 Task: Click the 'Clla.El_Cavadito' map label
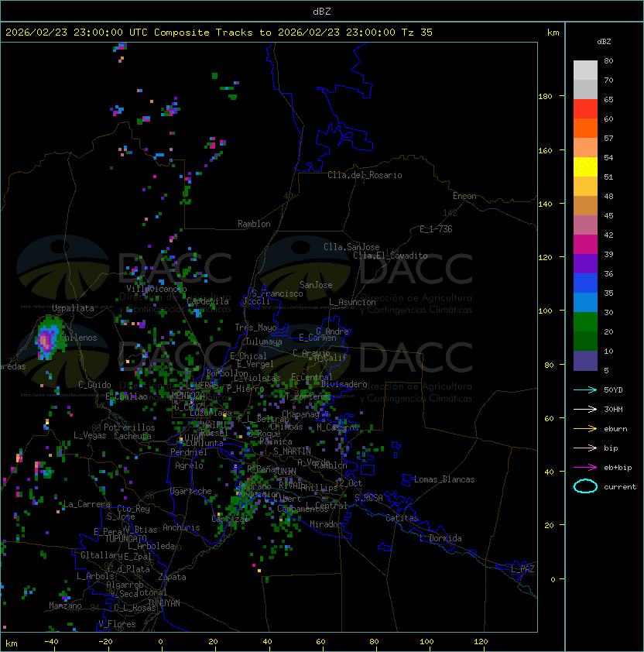(x=390, y=256)
